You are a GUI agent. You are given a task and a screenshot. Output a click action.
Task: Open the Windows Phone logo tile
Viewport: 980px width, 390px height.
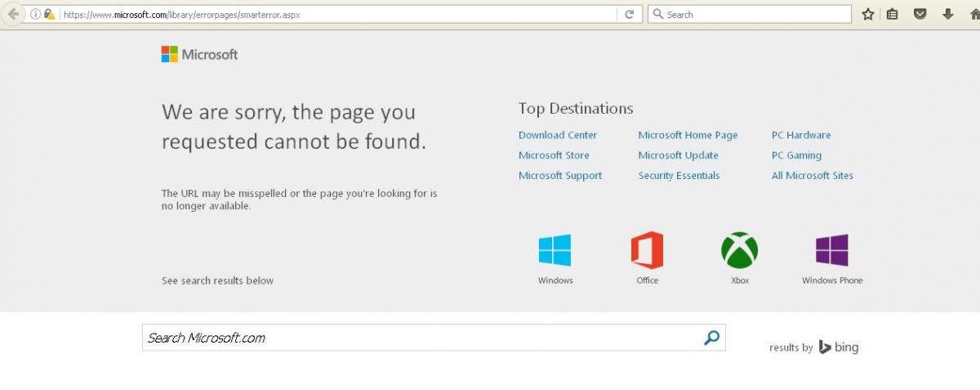point(831,250)
